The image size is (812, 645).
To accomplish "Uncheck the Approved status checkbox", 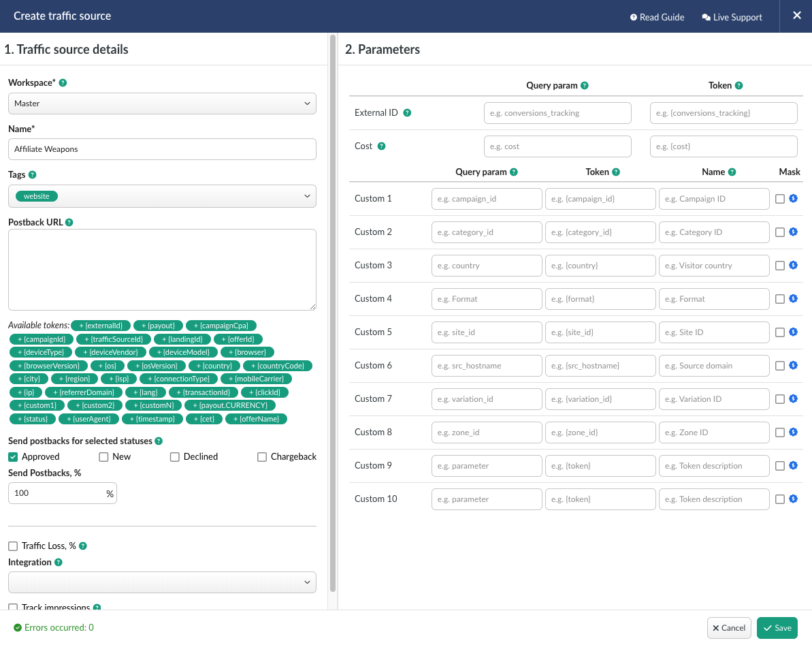I will [13, 457].
